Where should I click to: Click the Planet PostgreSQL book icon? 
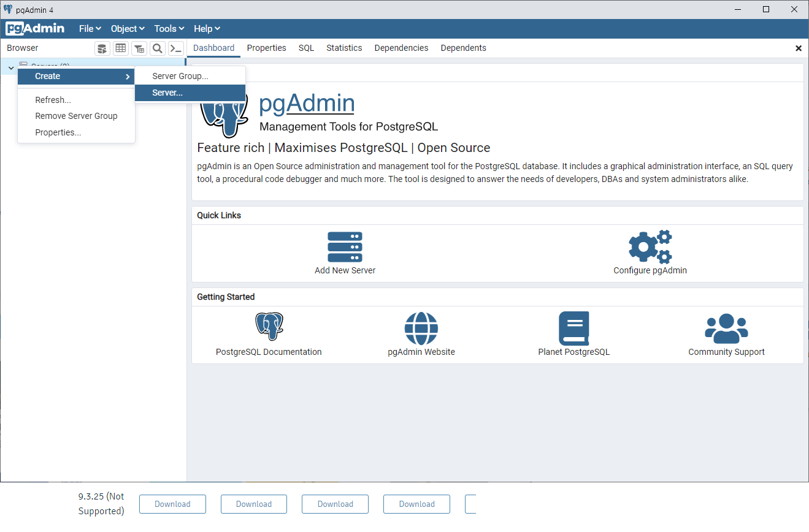tap(574, 329)
